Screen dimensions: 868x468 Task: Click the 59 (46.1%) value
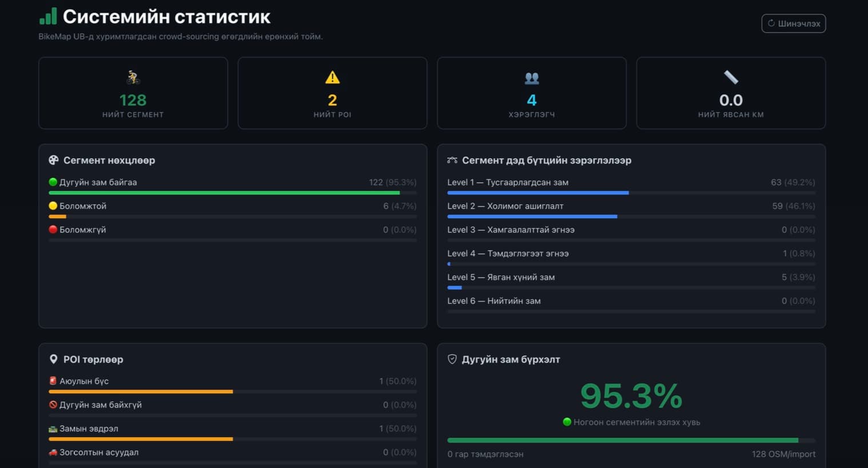(794, 206)
